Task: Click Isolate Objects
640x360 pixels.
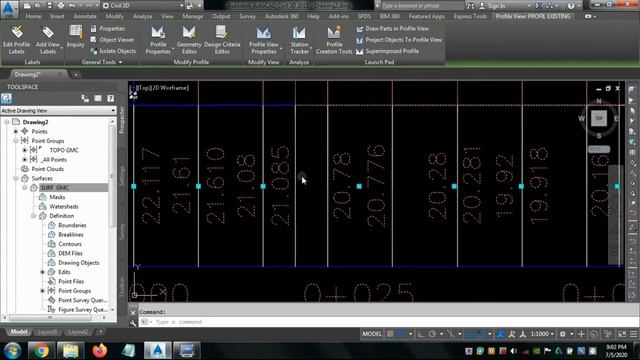Action: click(x=113, y=51)
